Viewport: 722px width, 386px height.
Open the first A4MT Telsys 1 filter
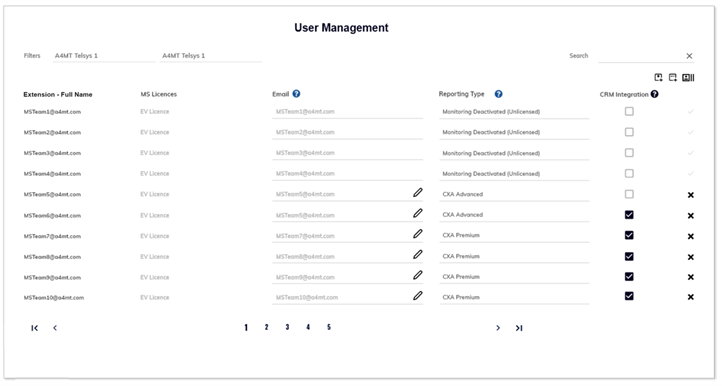104,56
